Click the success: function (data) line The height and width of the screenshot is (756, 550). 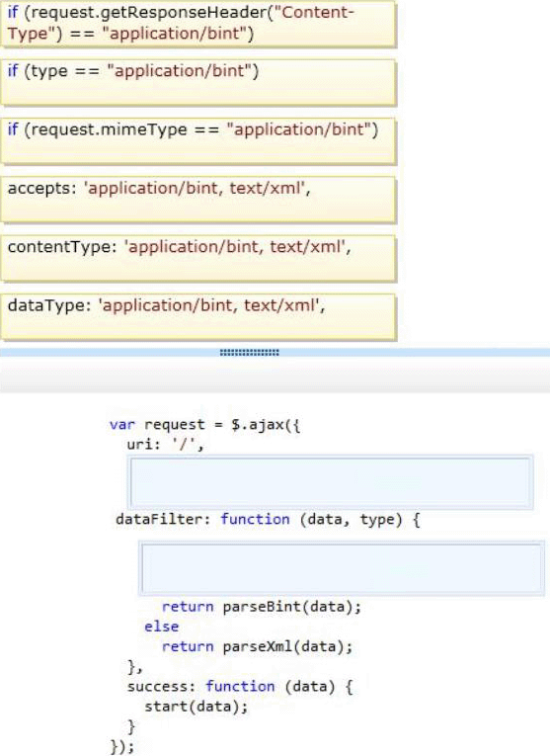point(240,686)
